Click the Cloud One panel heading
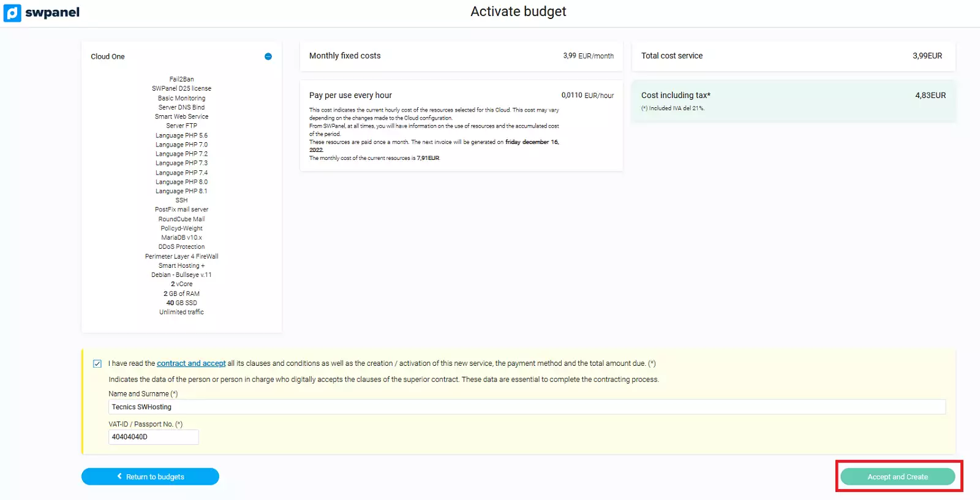Image resolution: width=980 pixels, height=500 pixels. 108,56
